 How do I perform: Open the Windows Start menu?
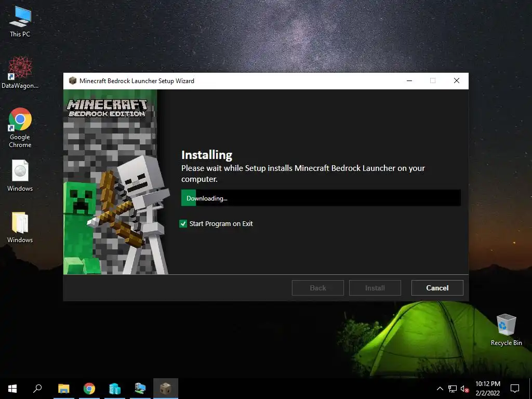12,389
